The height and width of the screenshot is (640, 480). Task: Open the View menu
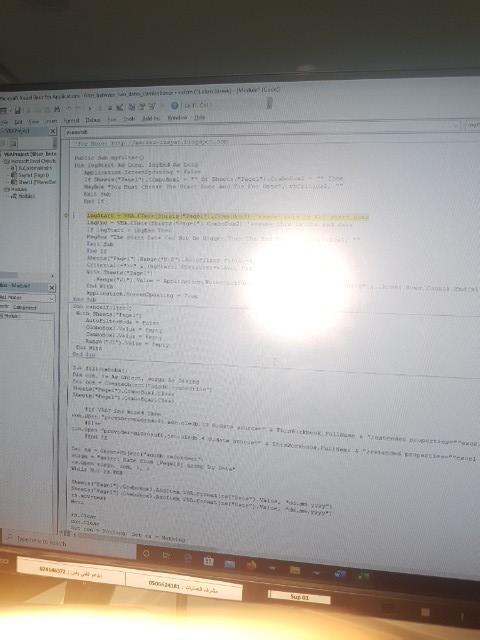point(34,122)
